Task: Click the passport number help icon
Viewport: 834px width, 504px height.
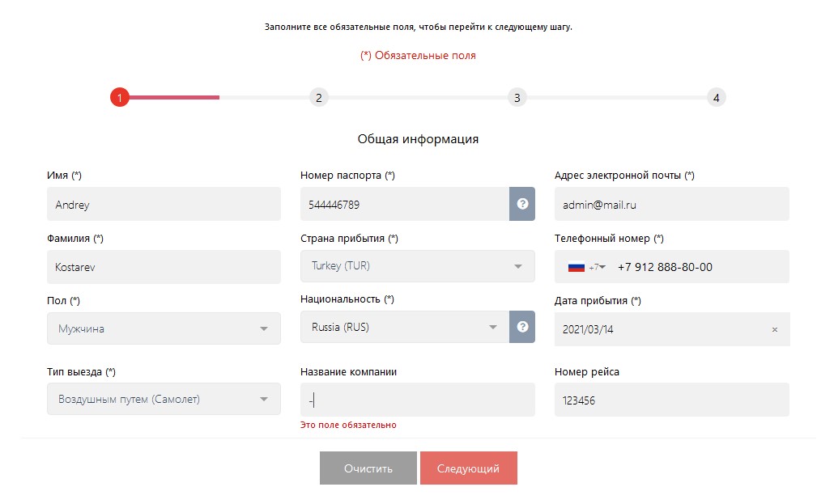Action: tap(522, 204)
